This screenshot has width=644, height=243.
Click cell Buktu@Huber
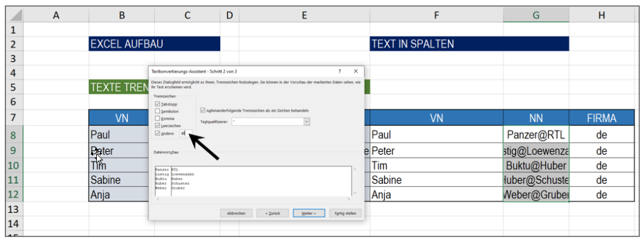[536, 166]
